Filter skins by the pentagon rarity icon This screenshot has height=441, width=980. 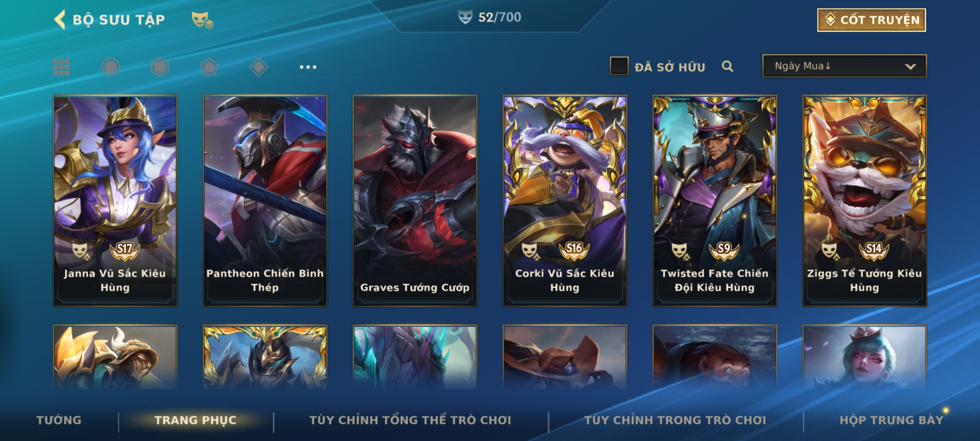[x=209, y=67]
